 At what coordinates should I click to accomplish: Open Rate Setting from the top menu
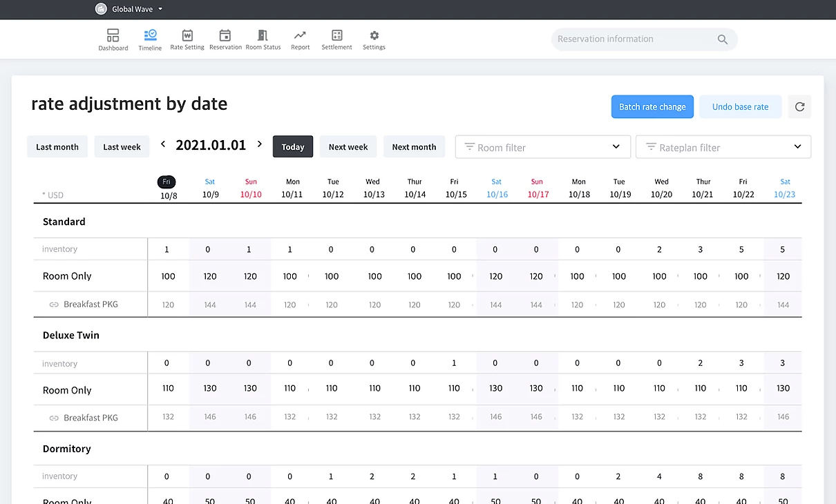(x=187, y=39)
